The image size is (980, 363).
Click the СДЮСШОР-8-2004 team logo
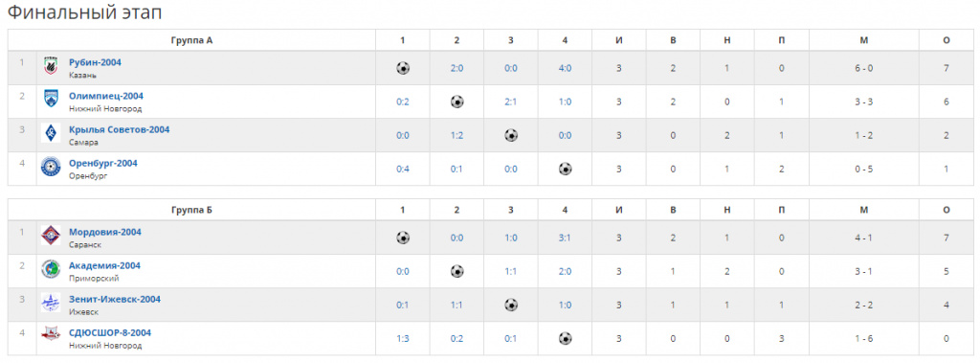[x=51, y=337]
